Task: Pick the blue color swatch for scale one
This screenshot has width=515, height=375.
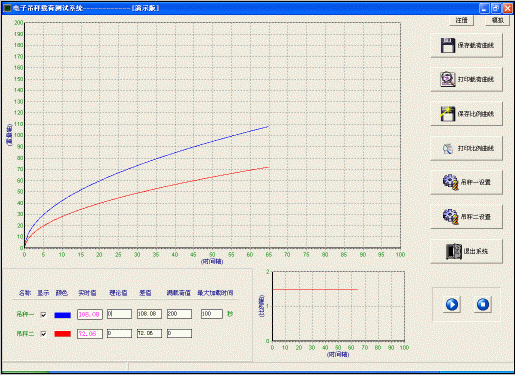Action: pos(63,315)
